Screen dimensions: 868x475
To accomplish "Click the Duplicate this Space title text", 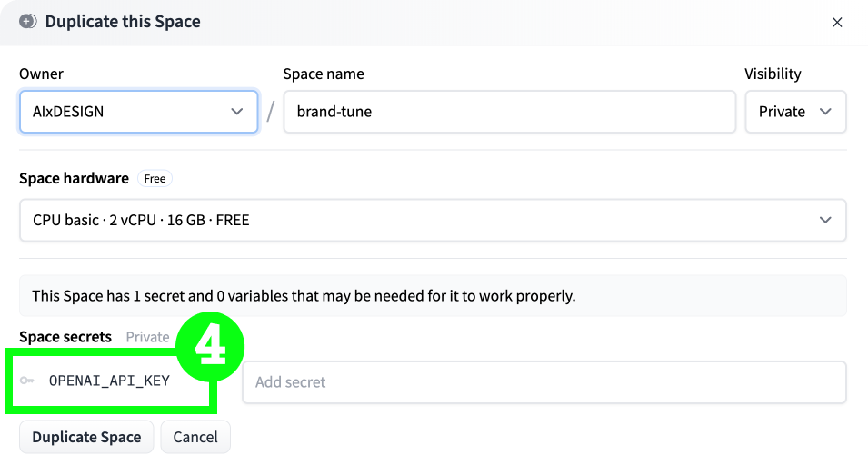I will click(123, 21).
